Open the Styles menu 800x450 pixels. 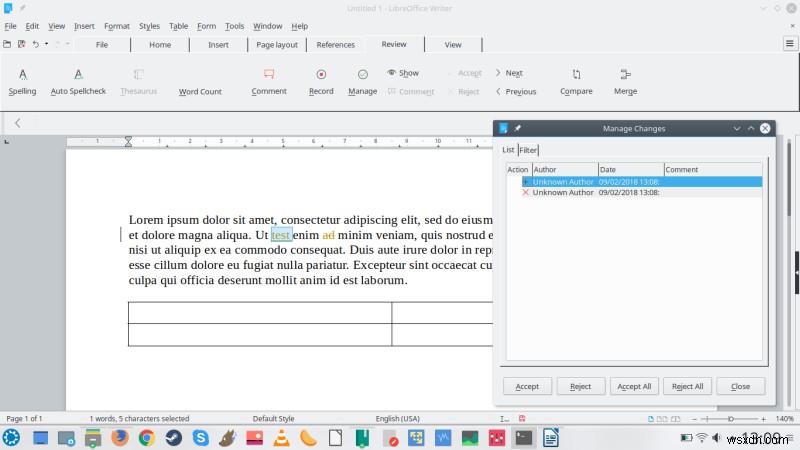(x=149, y=26)
